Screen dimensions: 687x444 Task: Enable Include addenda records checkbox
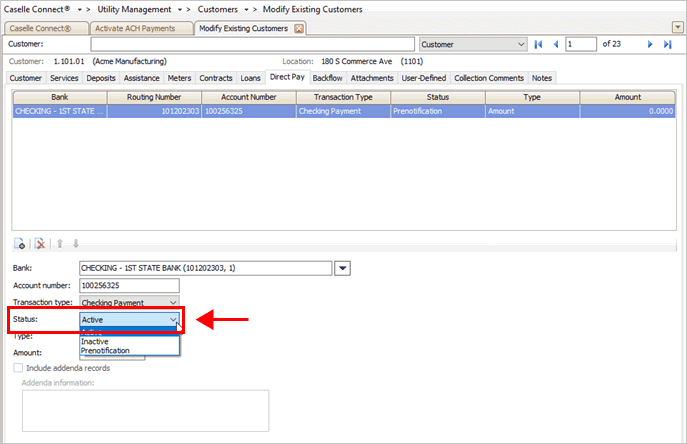click(x=19, y=368)
